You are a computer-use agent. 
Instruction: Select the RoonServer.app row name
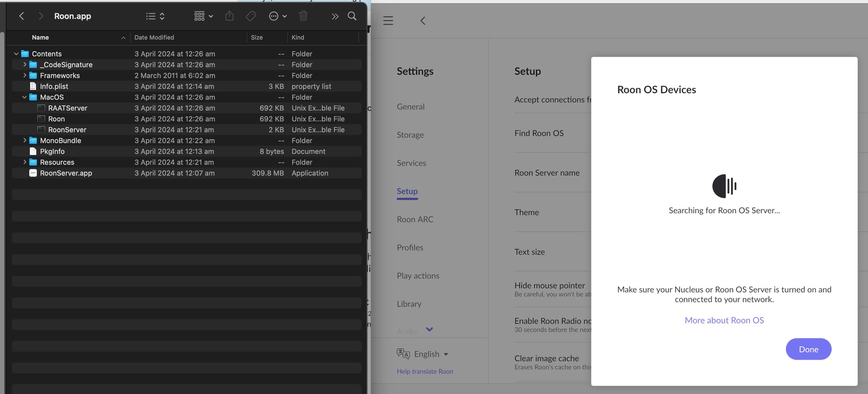pyautogui.click(x=66, y=173)
